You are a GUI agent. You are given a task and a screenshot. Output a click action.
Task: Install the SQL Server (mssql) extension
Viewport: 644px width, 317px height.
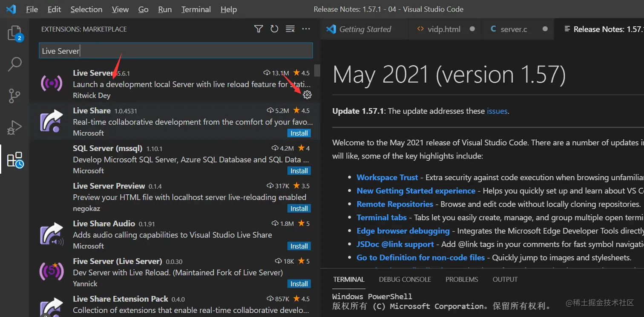coord(299,171)
